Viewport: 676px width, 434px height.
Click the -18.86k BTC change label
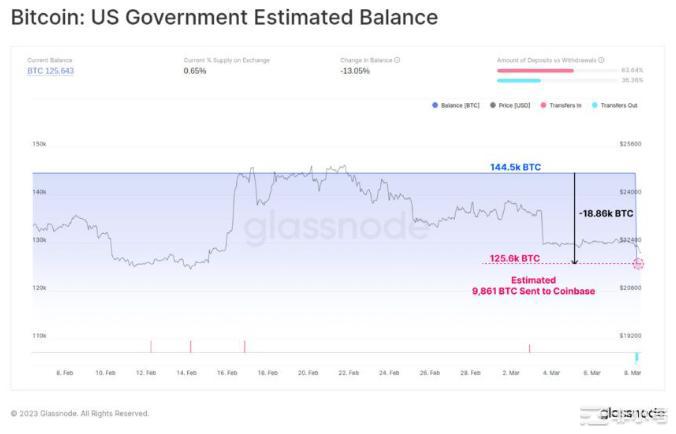(606, 213)
